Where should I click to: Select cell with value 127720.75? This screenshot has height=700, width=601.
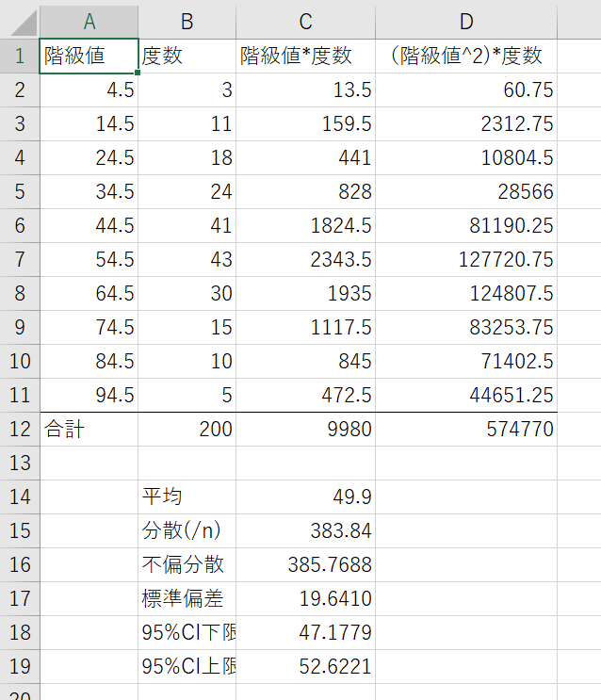pyautogui.click(x=466, y=259)
